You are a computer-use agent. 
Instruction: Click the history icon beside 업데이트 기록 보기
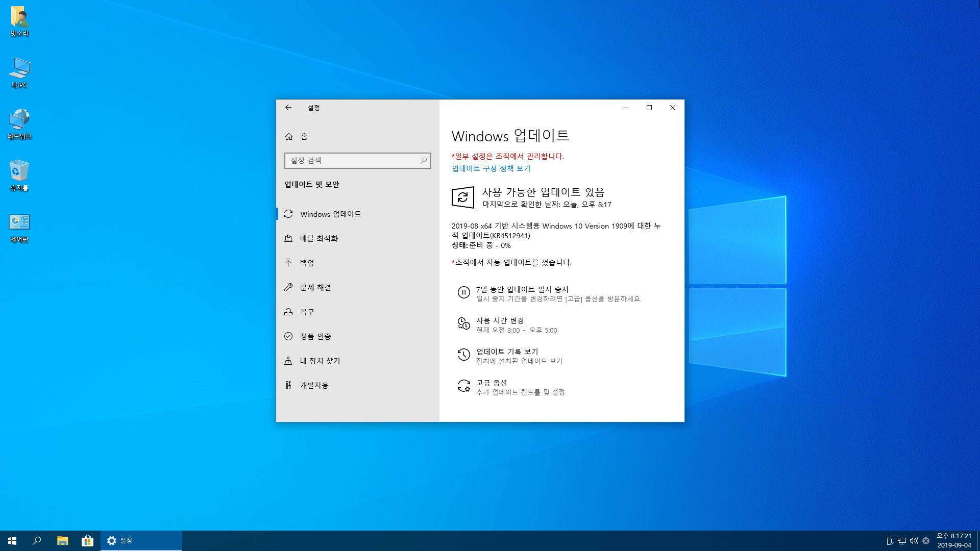click(463, 355)
